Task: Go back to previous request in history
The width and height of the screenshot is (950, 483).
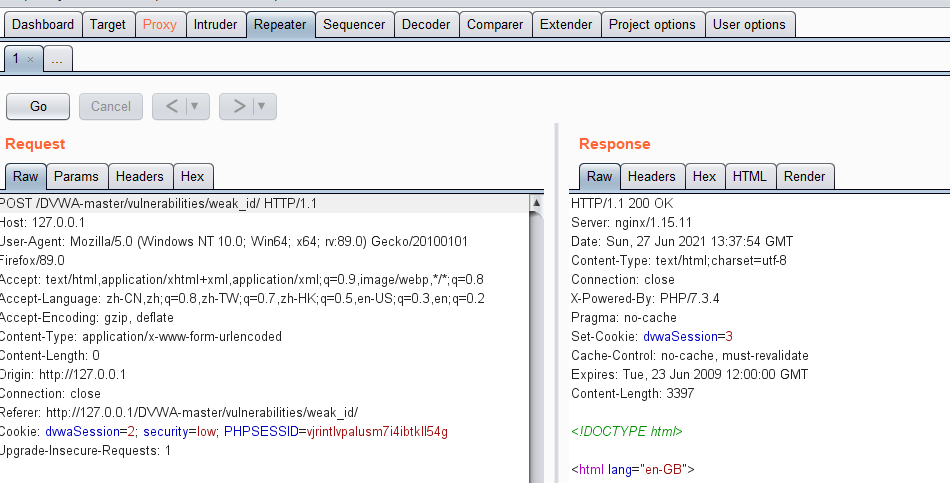Action: [171, 106]
